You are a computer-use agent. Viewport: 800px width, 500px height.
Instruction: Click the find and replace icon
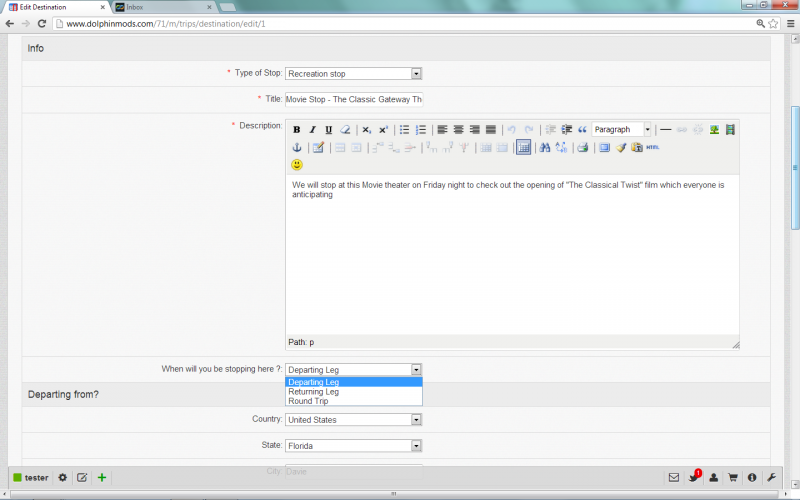click(x=561, y=147)
